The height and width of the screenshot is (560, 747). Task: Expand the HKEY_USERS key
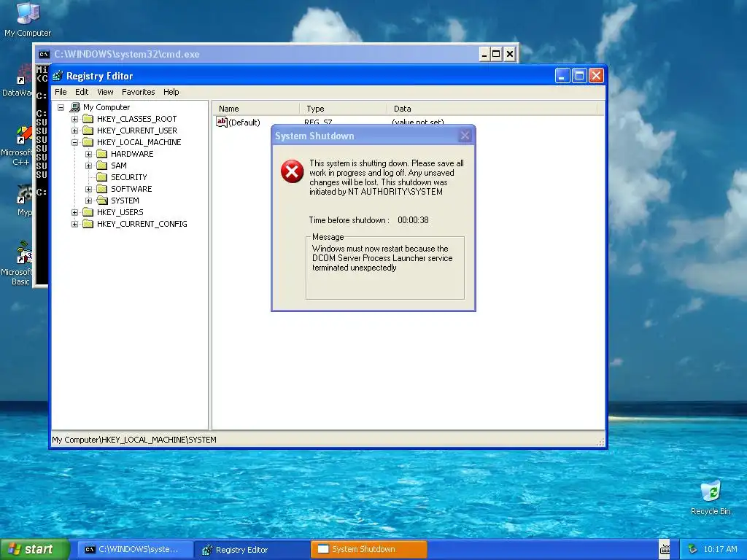pos(75,212)
